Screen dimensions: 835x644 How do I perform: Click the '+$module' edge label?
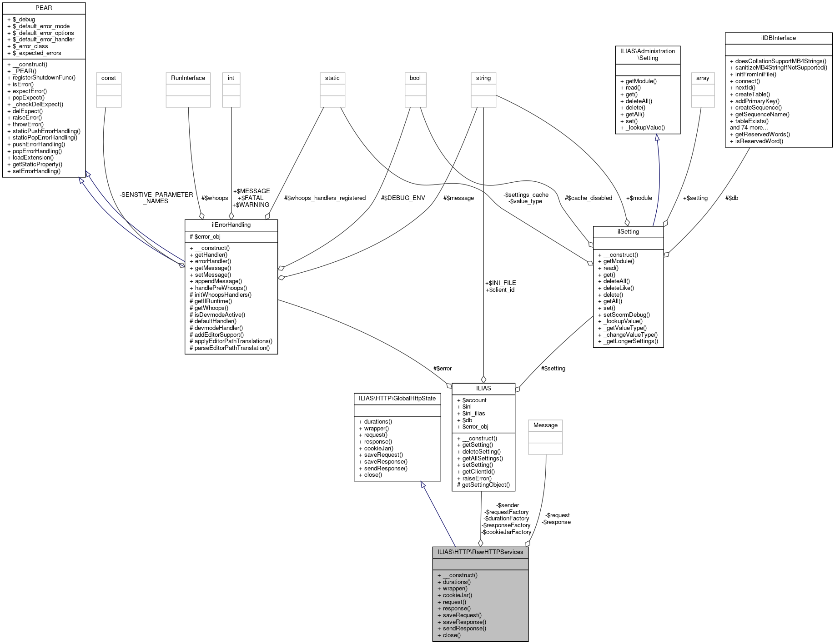[x=639, y=198]
